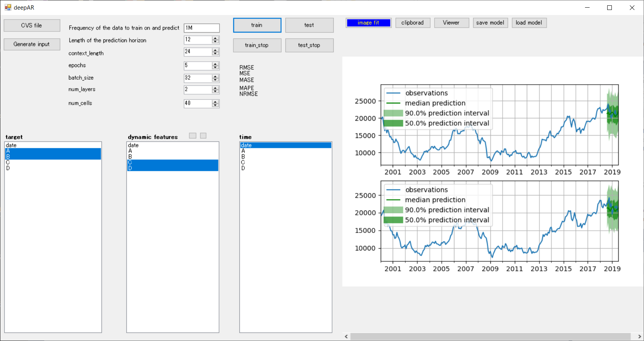Select C in dynamic features list
Screen dimensions: 644x341
(173, 162)
